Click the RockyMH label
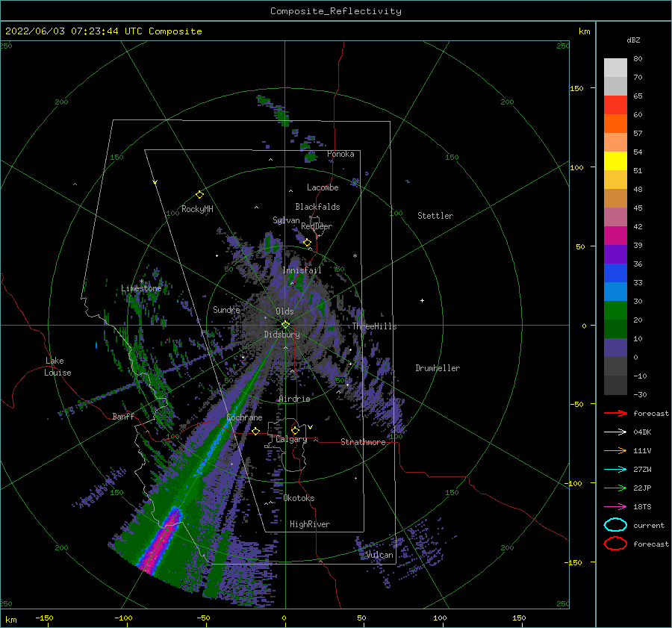The image size is (672, 628). coord(197,209)
